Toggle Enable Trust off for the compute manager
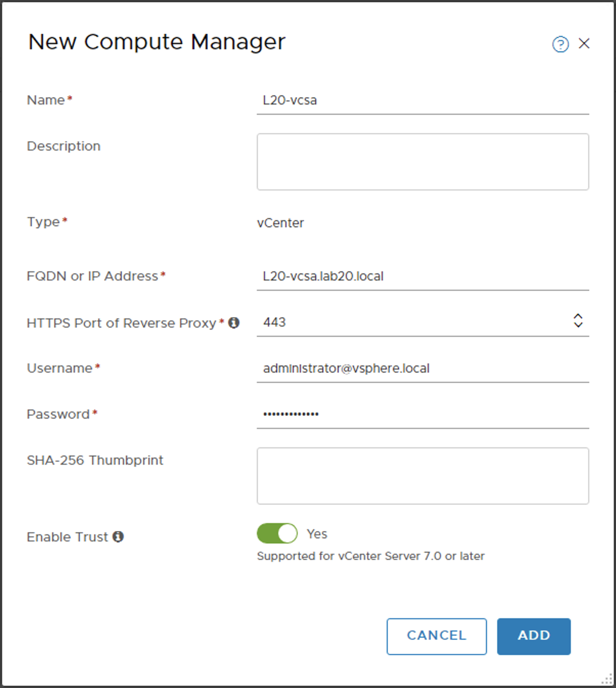Screen dimensions: 616x688 coord(277,533)
